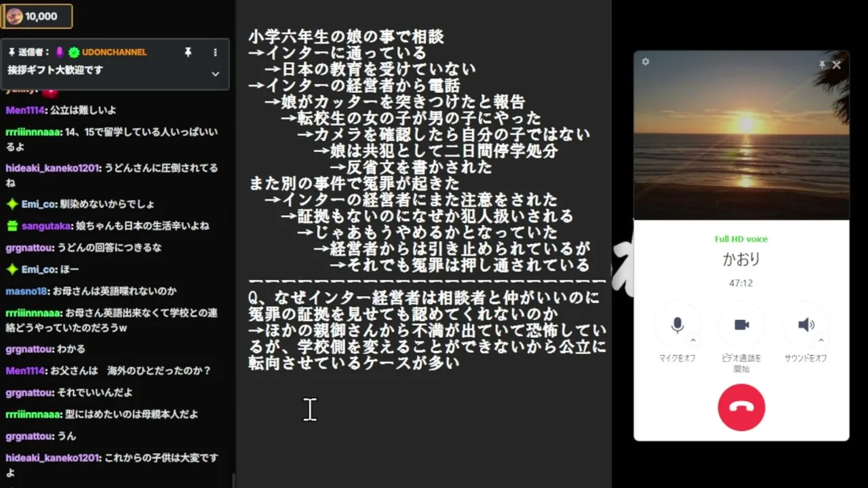Screen dimensions: 868x488
Task: Unpin message with pin button beside three-dot menu
Action: pyautogui.click(x=189, y=52)
